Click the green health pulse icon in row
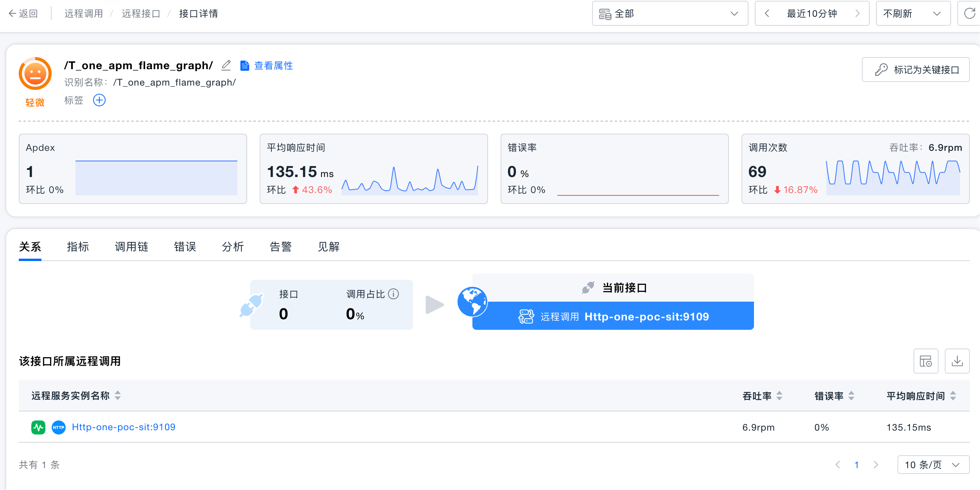 pyautogui.click(x=38, y=427)
